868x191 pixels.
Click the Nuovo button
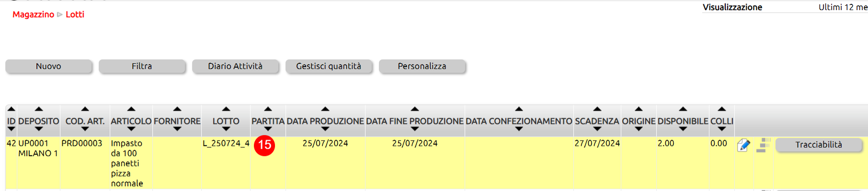(48, 66)
